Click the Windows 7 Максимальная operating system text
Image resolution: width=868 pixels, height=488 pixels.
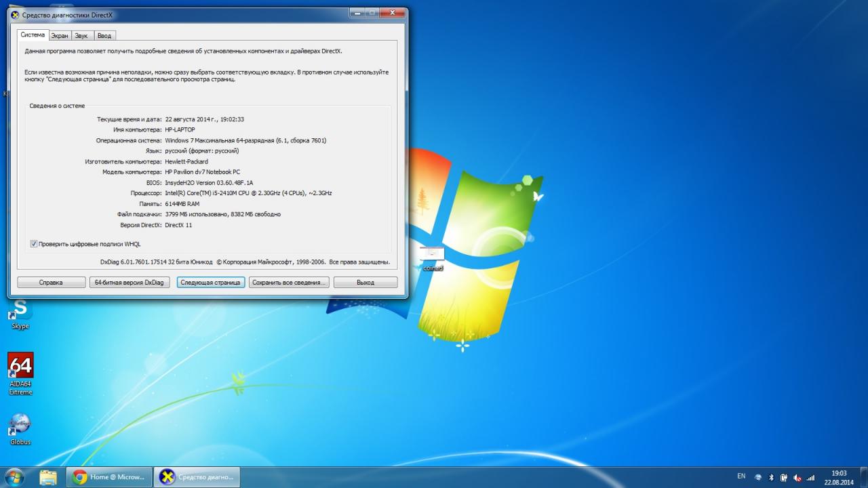point(245,140)
